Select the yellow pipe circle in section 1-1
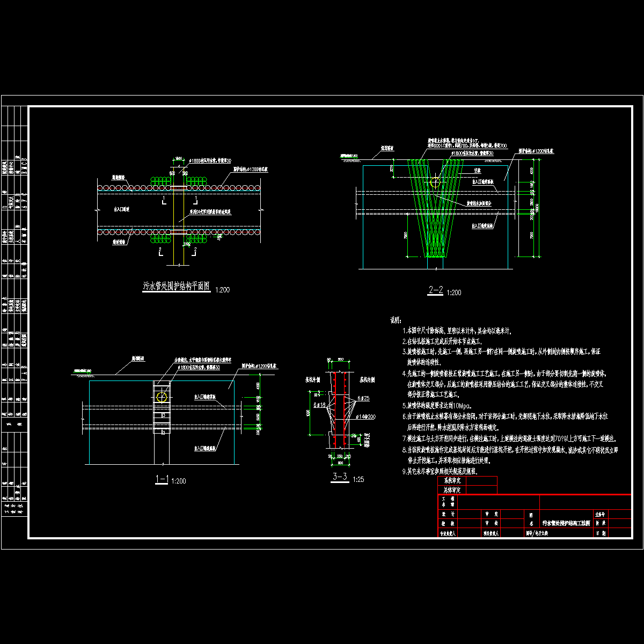Screen dimensions: 644x644 (x=162, y=397)
